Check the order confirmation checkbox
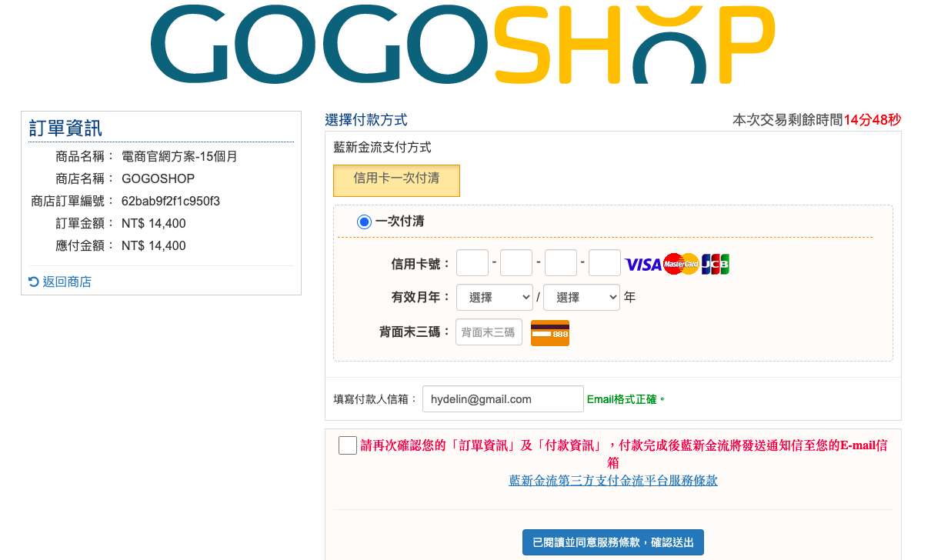 pyautogui.click(x=348, y=445)
